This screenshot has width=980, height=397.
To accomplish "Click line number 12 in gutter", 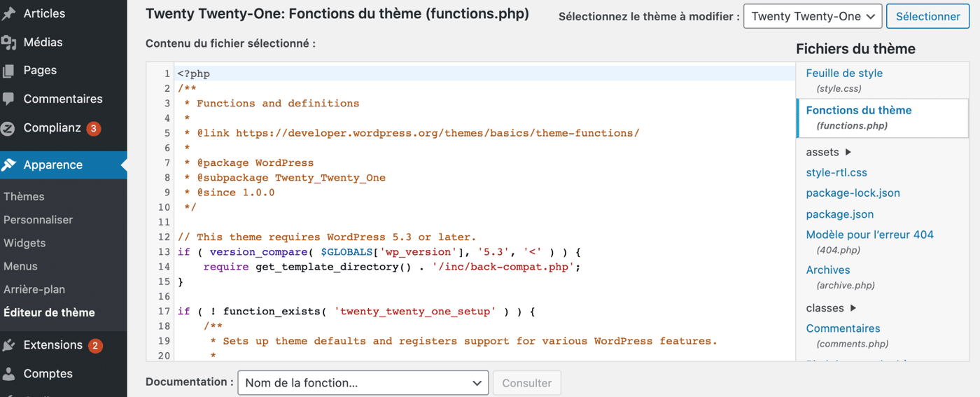I will point(164,237).
